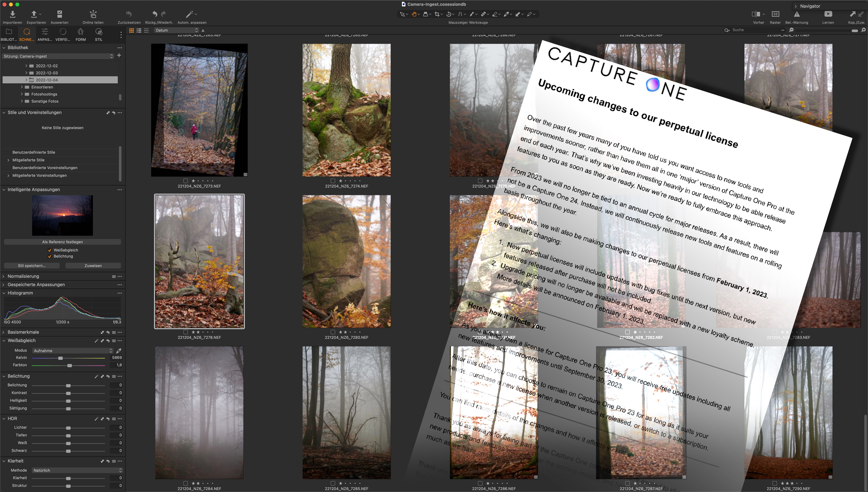
Task: Toggle Bel.-Warnung exposure warning
Action: [796, 14]
